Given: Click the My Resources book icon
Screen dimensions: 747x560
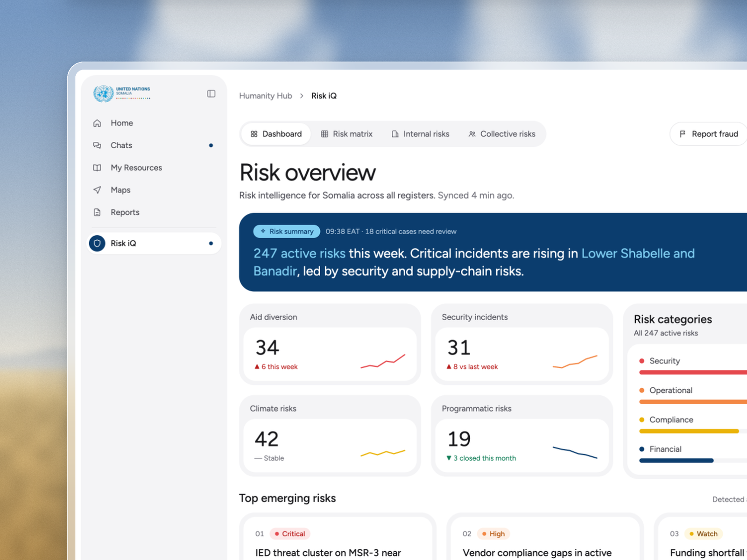Looking at the screenshot, I should point(97,168).
